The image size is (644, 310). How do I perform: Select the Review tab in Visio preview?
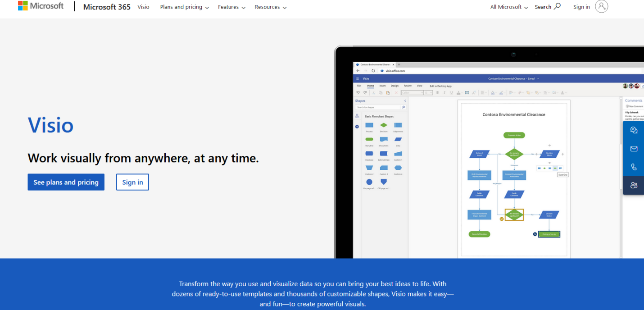coord(408,86)
